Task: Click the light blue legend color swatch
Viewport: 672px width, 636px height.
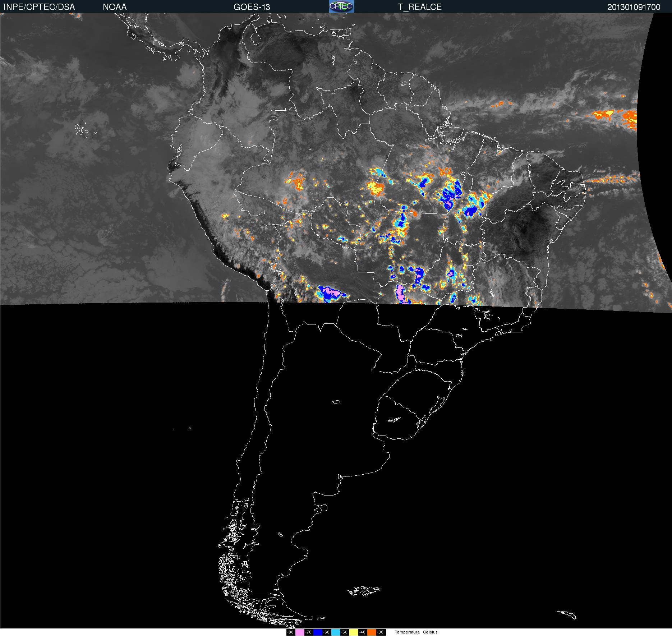Action: coord(336,632)
